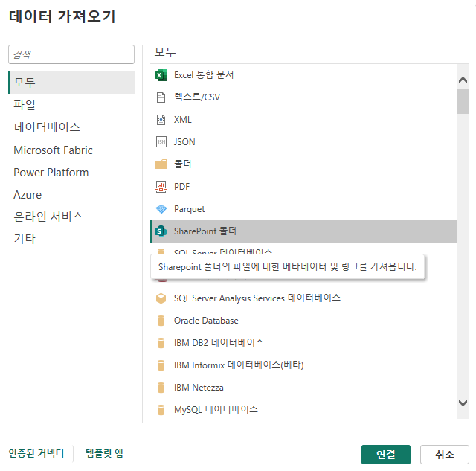476x471 pixels.
Task: Switch to the 데이터베이스 category
Action: click(x=47, y=127)
